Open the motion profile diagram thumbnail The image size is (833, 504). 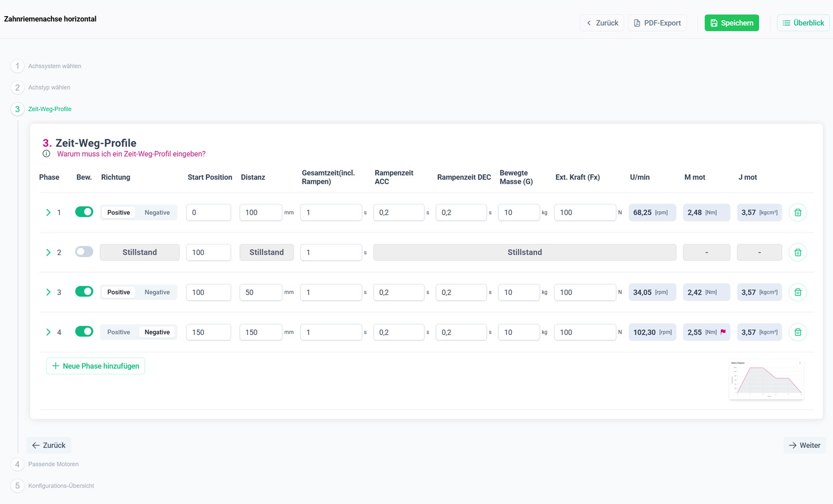coord(766,380)
